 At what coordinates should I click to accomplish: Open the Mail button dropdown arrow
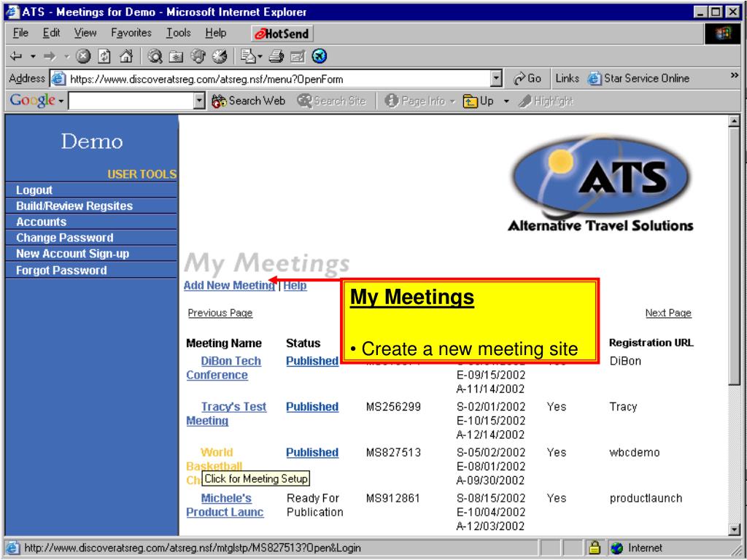pos(260,57)
